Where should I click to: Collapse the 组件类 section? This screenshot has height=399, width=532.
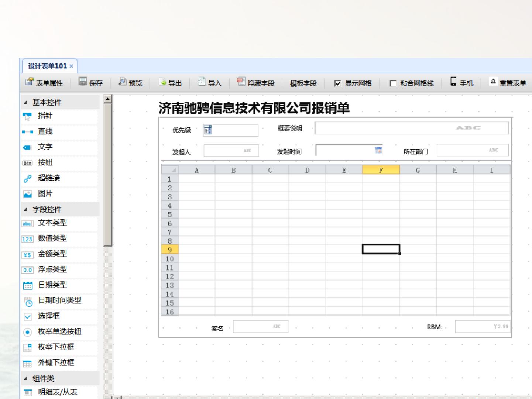click(25, 378)
